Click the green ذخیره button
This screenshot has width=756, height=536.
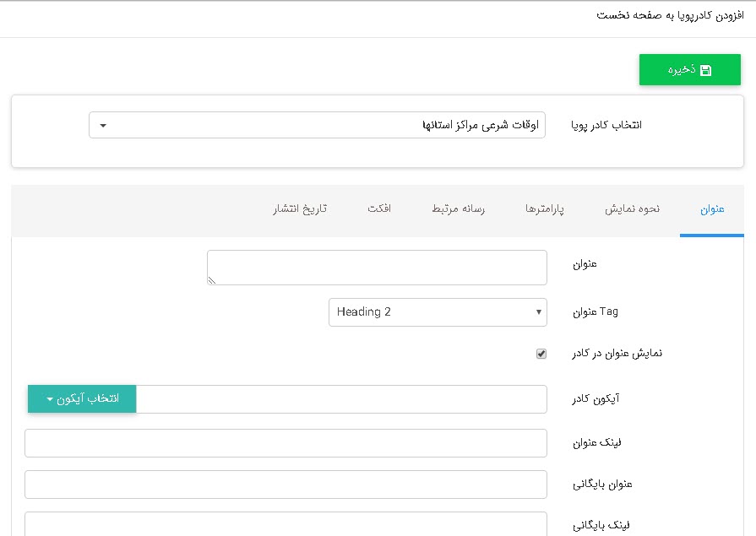pyautogui.click(x=689, y=70)
